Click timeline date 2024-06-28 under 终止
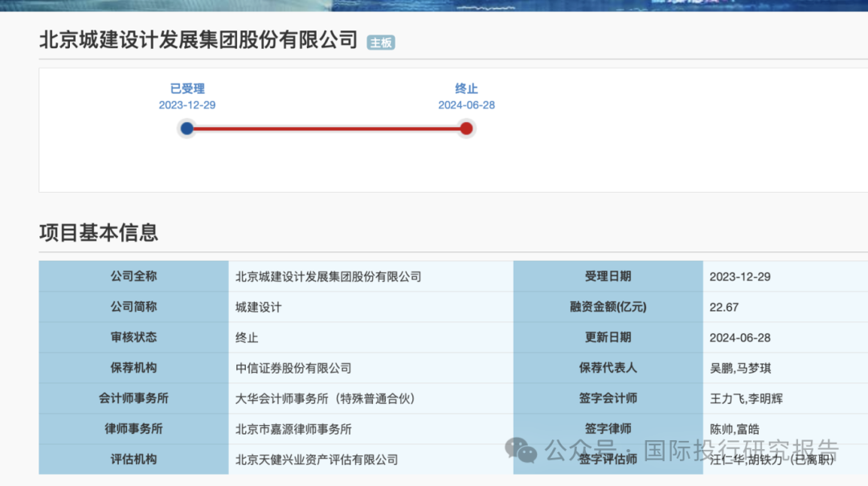Viewport: 868px width, 486px height. (466, 105)
